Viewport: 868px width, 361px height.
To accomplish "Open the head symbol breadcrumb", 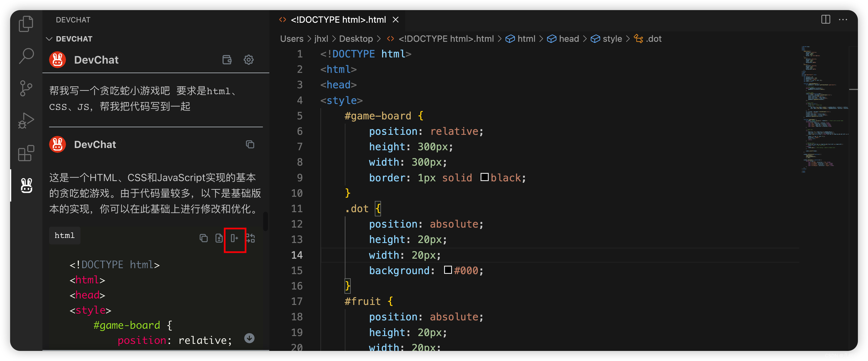I will coord(563,39).
